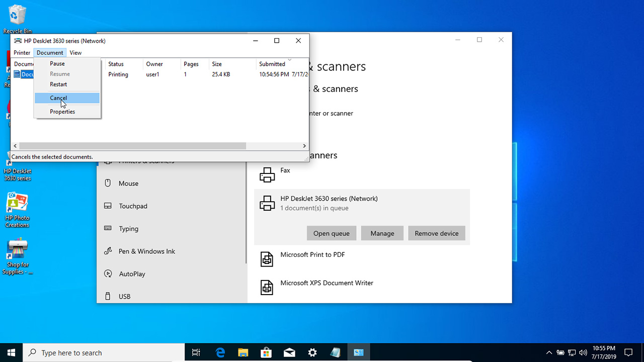
Task: Sort by the Submitted column header
Action: pos(282,64)
